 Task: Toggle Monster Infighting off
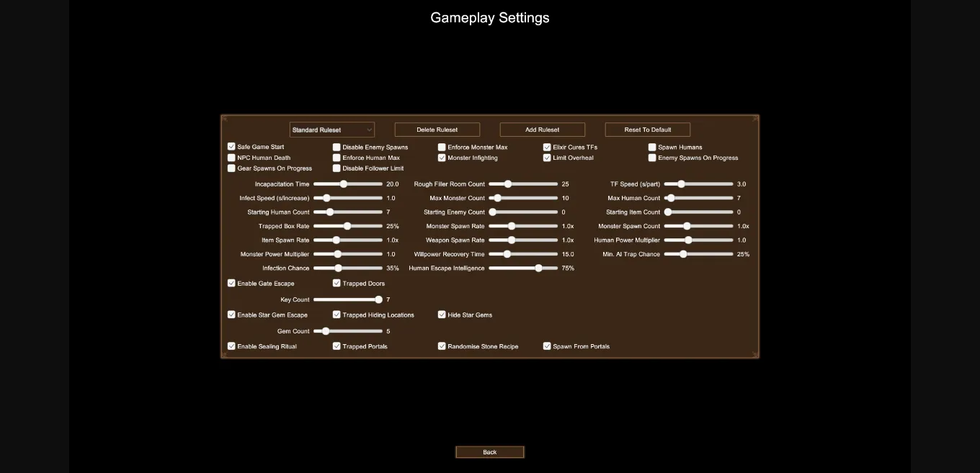click(x=442, y=157)
